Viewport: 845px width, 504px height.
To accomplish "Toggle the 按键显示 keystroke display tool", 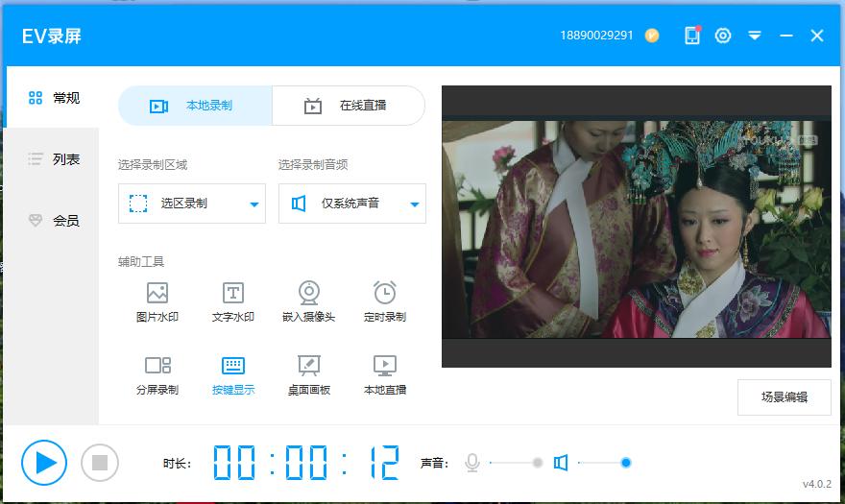I will (232, 375).
